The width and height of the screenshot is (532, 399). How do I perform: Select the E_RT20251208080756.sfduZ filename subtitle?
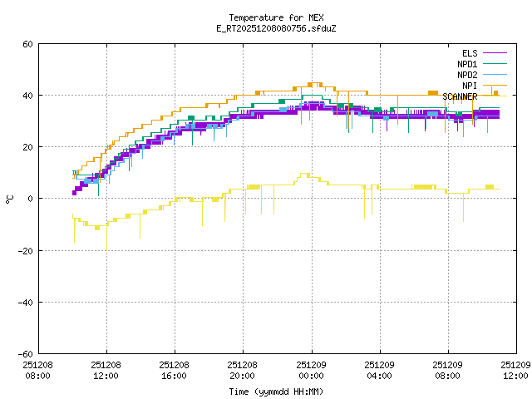[x=275, y=28]
